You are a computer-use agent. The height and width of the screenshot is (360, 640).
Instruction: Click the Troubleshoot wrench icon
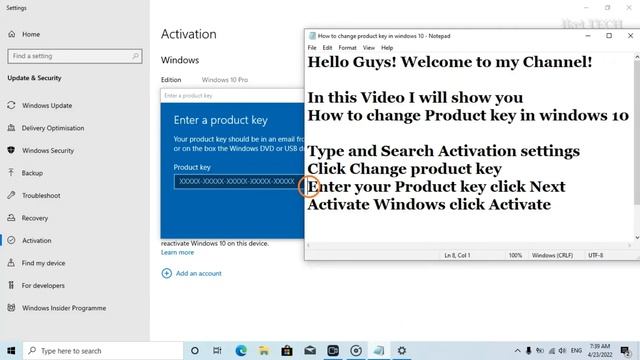coord(11,195)
